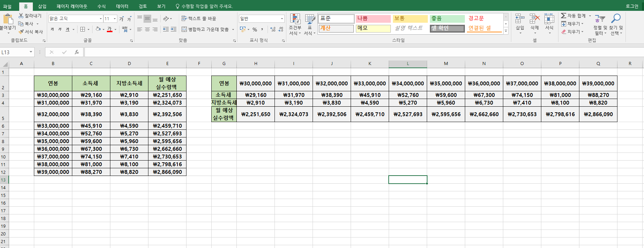
Task: Click the Insert cells (삽입) icon
Action: coord(520,19)
